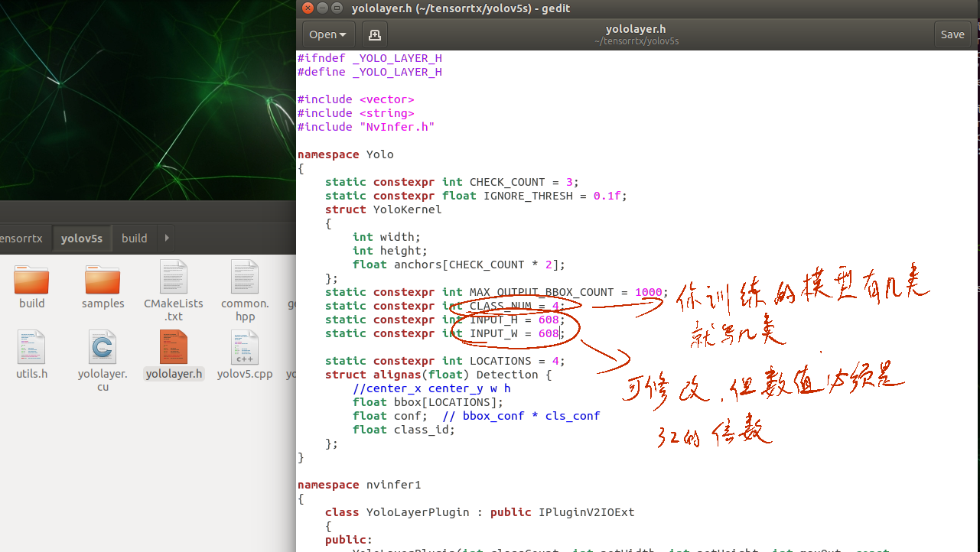Screen dimensions: 980x552
Task: Switch to build path tab
Action: pos(135,238)
